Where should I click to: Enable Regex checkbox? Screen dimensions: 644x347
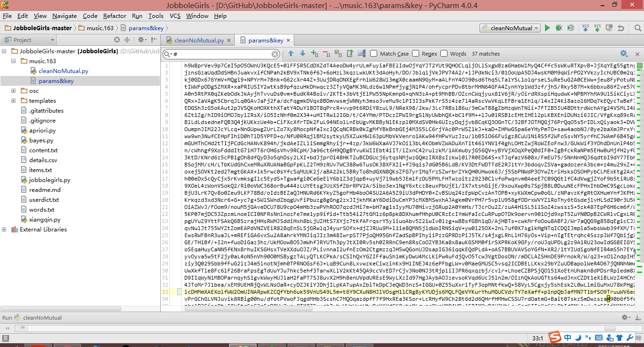click(x=415, y=54)
